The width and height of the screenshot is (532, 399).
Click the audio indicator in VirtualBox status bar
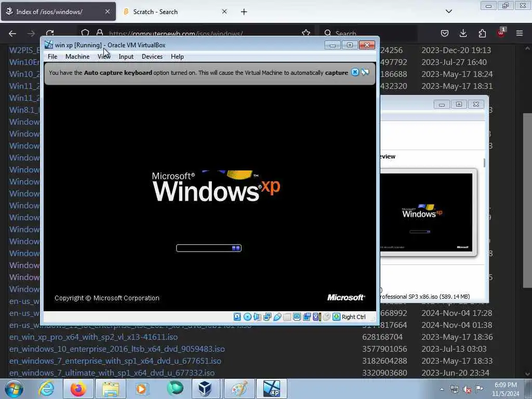257,316
